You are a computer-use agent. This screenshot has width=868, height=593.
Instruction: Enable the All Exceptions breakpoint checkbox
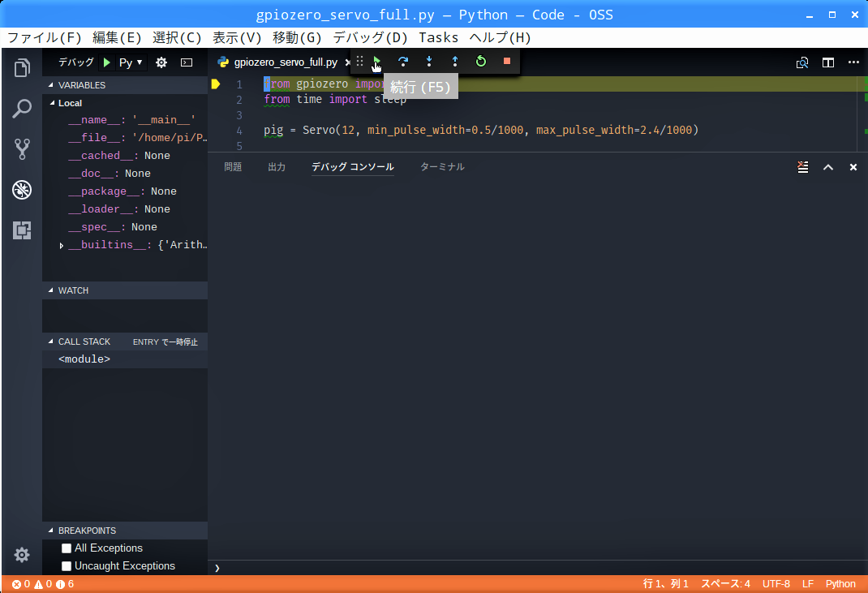[67, 548]
